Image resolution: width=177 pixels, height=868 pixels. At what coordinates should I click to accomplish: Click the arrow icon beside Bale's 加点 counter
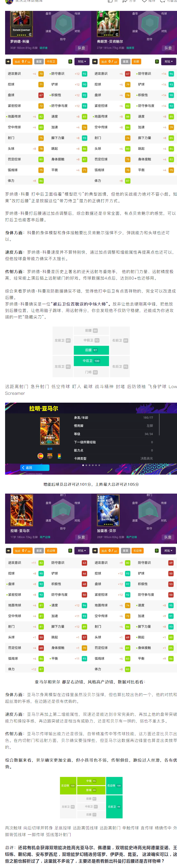95,551
